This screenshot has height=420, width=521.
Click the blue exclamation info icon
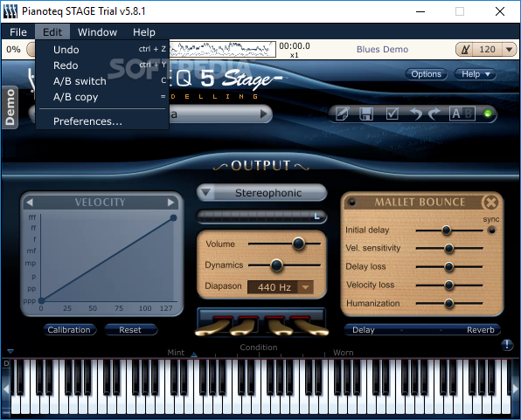[507, 345]
